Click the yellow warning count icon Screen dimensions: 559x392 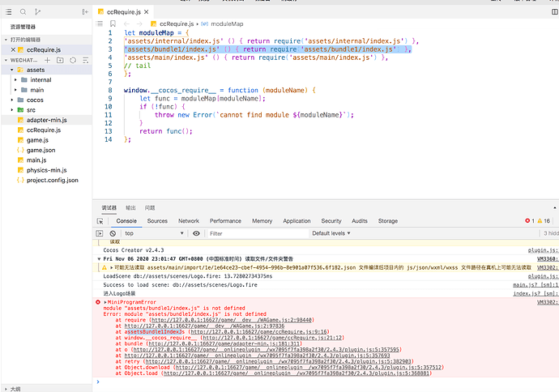(540, 221)
